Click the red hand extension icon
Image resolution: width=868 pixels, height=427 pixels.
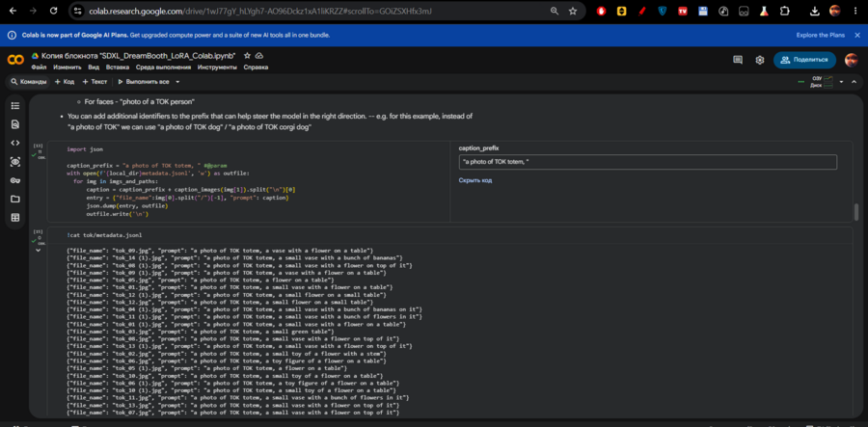[601, 11]
